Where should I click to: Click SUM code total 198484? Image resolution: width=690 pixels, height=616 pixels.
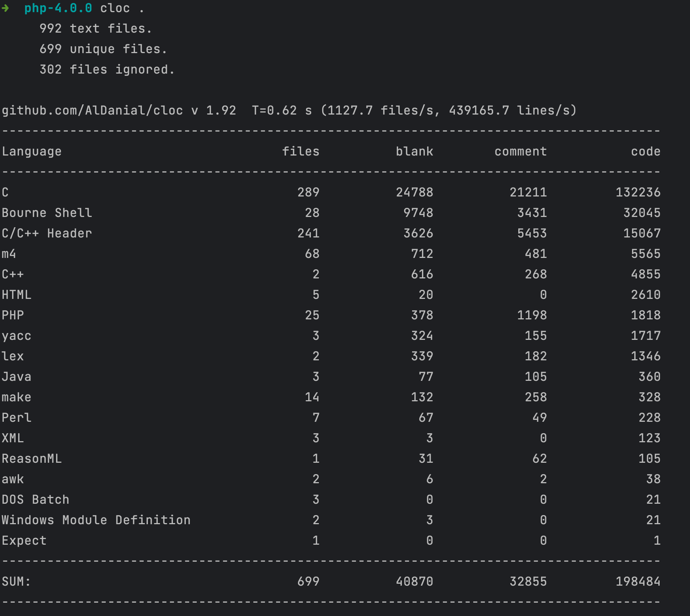(638, 581)
